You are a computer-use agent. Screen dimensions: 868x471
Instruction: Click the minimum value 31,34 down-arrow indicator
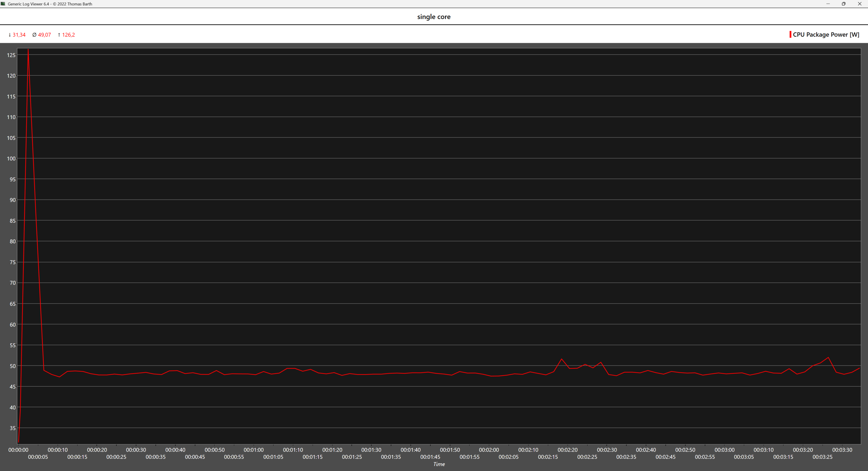[x=9, y=35]
